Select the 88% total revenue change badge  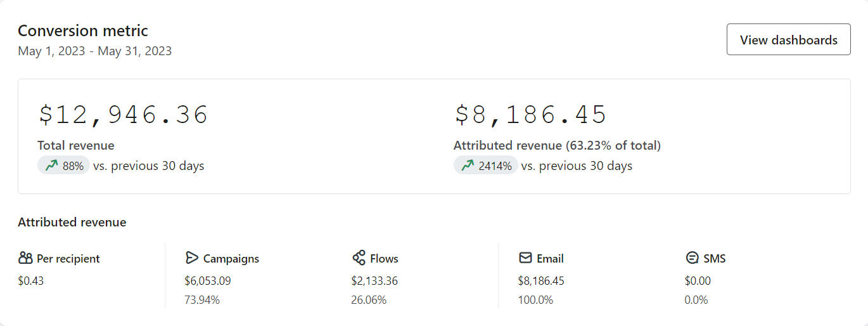pos(63,166)
